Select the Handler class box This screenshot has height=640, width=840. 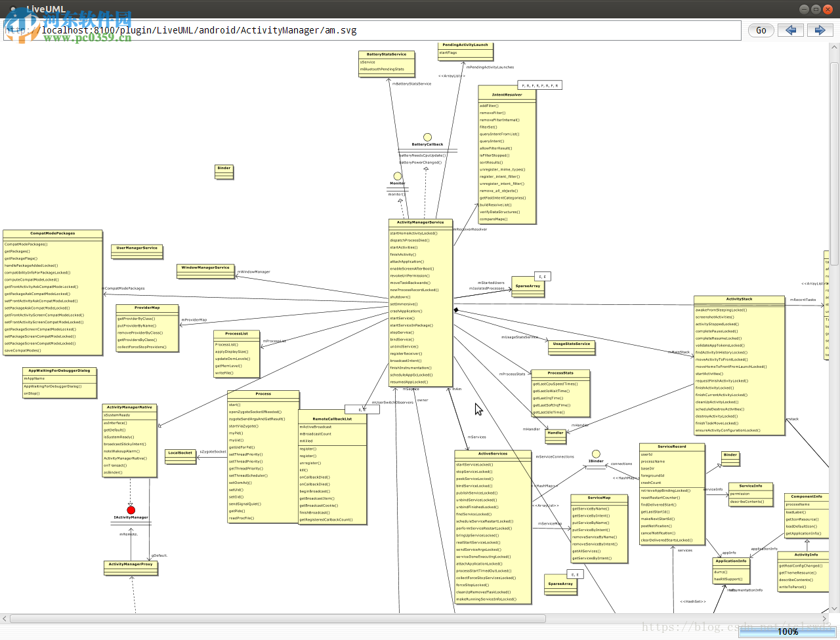(556, 436)
